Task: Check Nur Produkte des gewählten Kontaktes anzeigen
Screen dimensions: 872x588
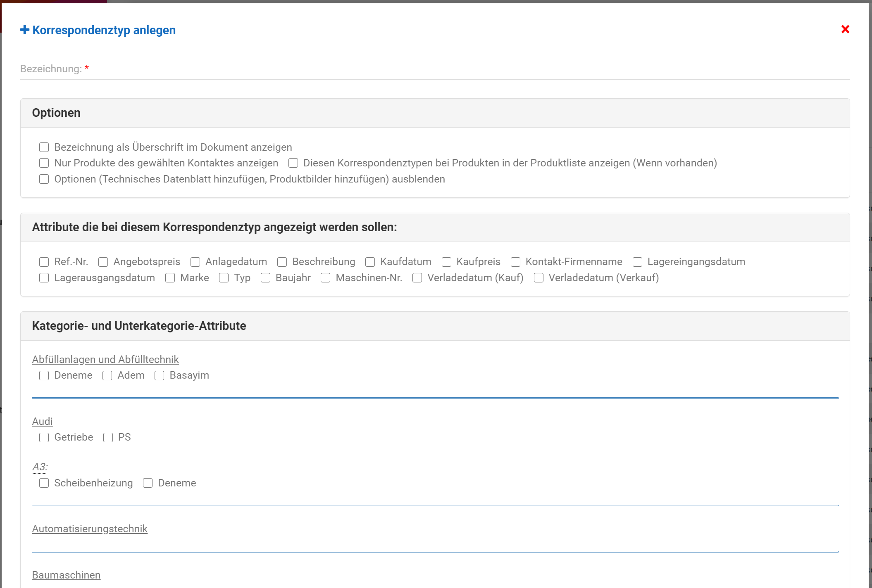Action: 44,163
